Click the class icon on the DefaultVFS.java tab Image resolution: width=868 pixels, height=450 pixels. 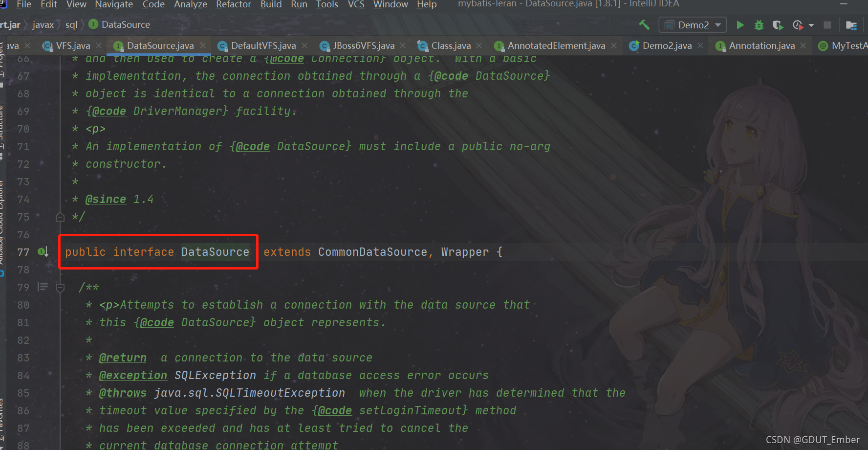point(222,46)
